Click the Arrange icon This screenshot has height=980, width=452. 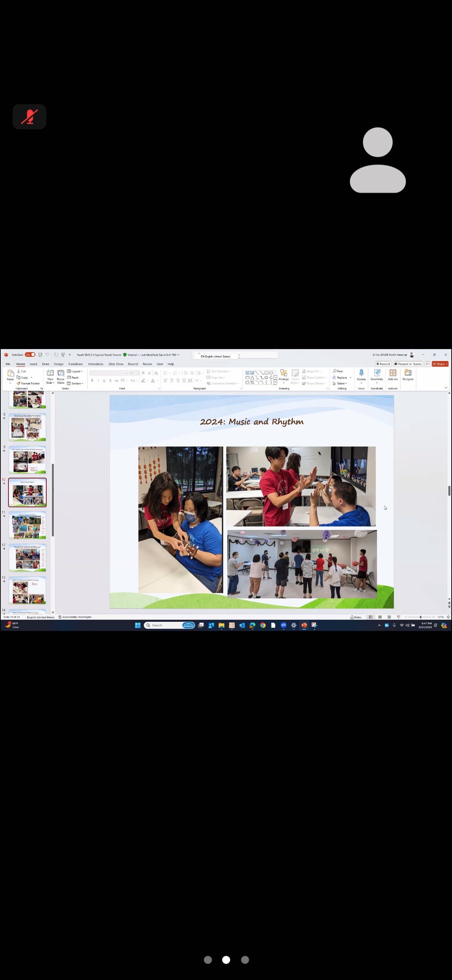(x=284, y=373)
